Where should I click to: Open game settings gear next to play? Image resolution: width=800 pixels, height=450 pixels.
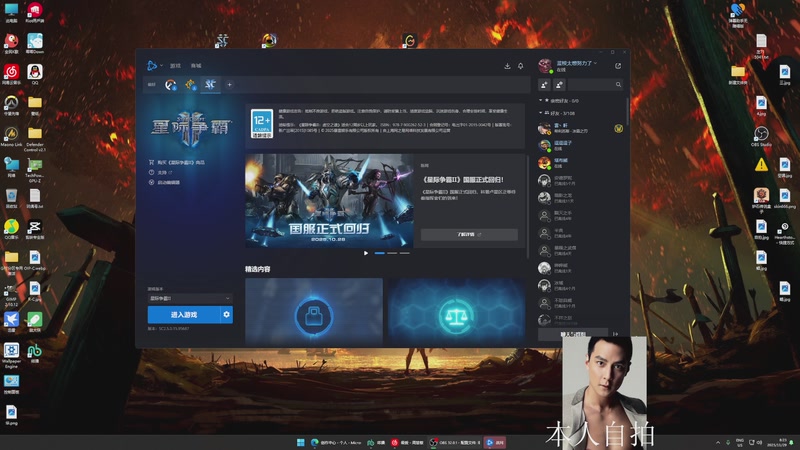[x=227, y=315]
